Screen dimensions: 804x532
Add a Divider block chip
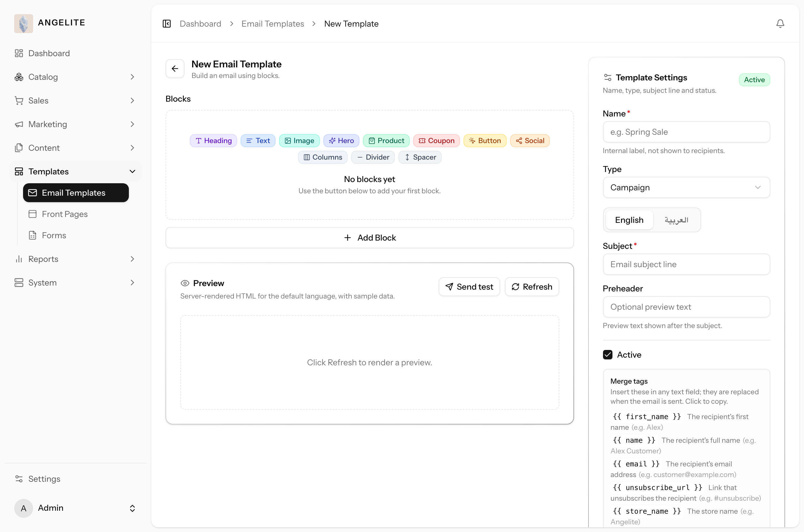tap(373, 157)
